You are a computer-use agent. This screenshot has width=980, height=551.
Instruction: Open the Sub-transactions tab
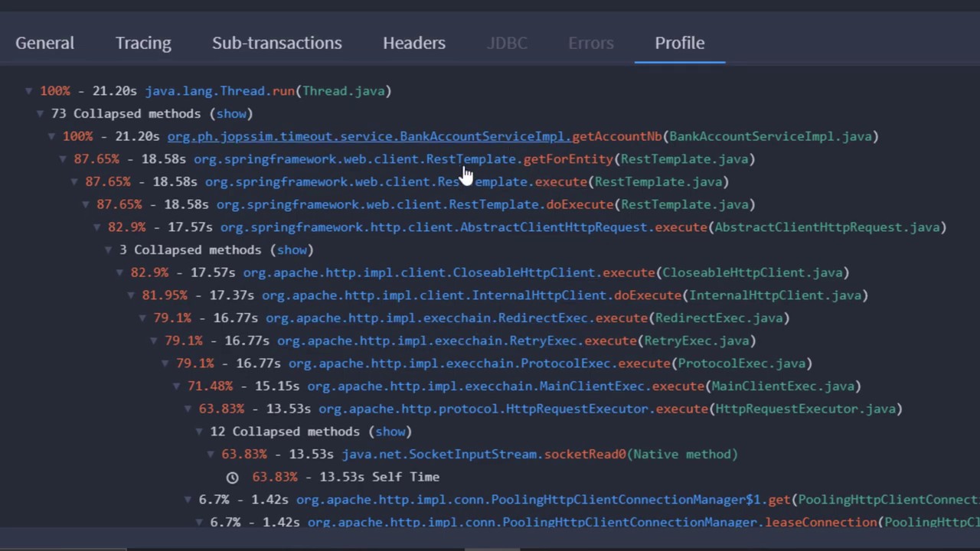click(x=277, y=43)
